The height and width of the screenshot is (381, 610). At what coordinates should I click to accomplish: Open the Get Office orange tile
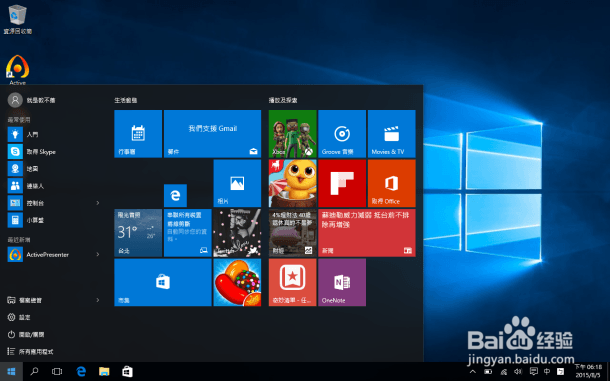pyautogui.click(x=391, y=183)
